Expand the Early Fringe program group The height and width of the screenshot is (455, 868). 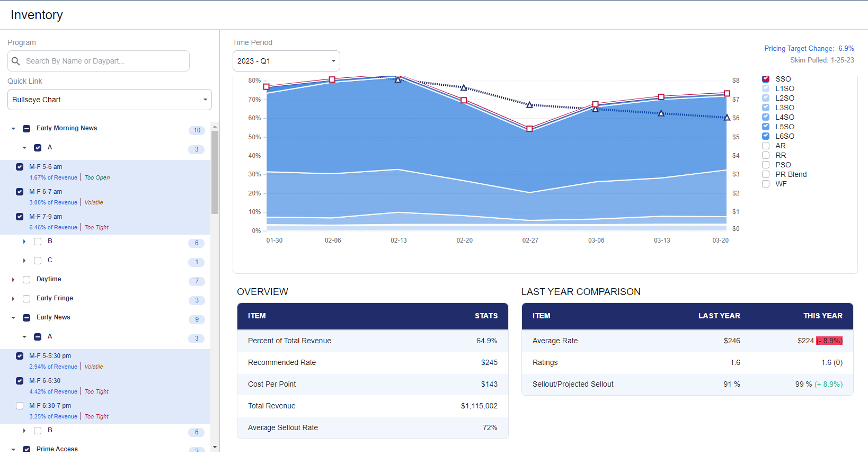point(13,299)
